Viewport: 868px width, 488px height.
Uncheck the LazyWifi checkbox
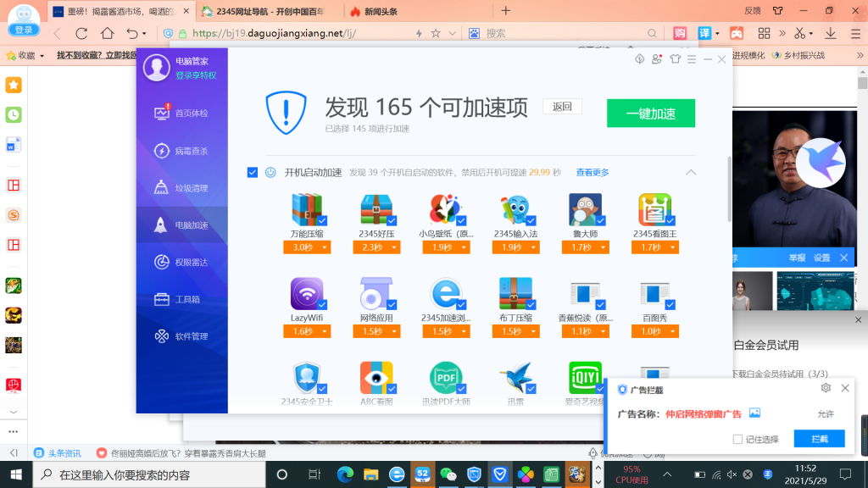322,305
